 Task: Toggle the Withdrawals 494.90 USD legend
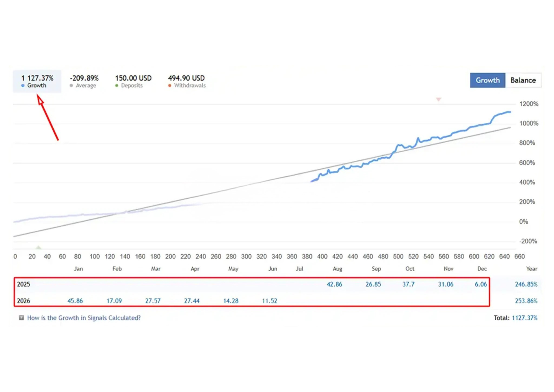pos(186,81)
